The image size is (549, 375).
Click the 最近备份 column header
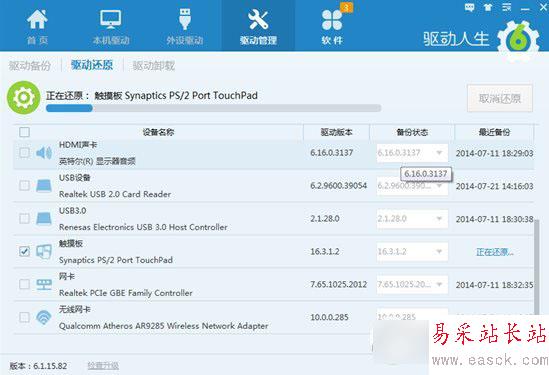(x=494, y=132)
